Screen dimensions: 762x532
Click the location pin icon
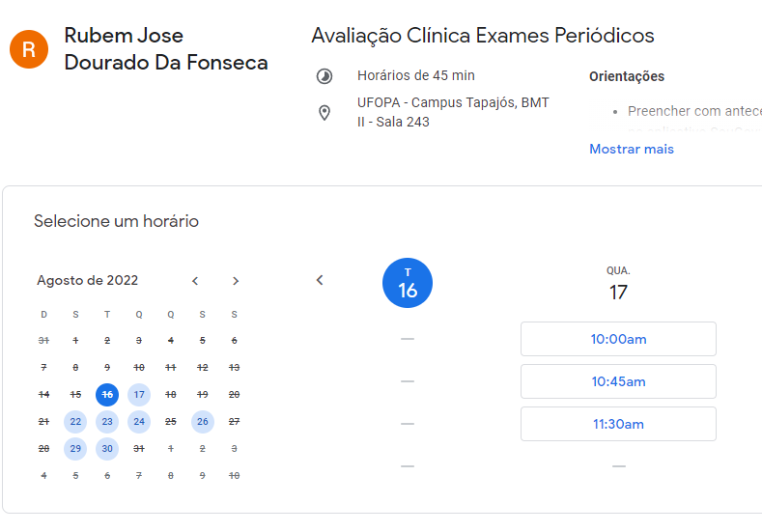pos(325,113)
